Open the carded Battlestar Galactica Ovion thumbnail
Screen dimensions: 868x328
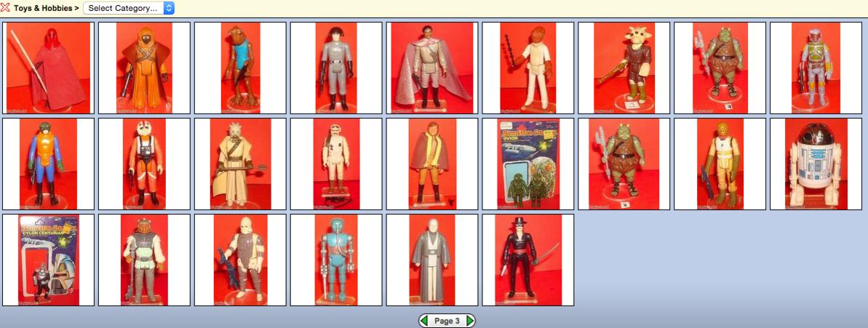528,164
